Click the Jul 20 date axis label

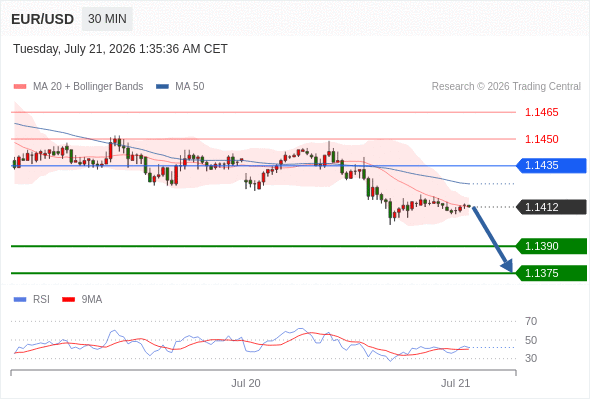246,383
